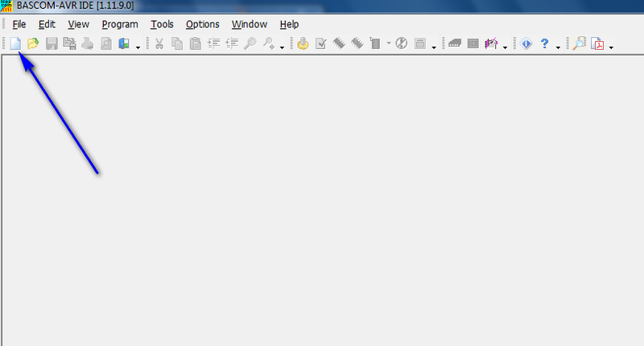Click the PDF document icon
644x346 pixels.
(x=597, y=43)
